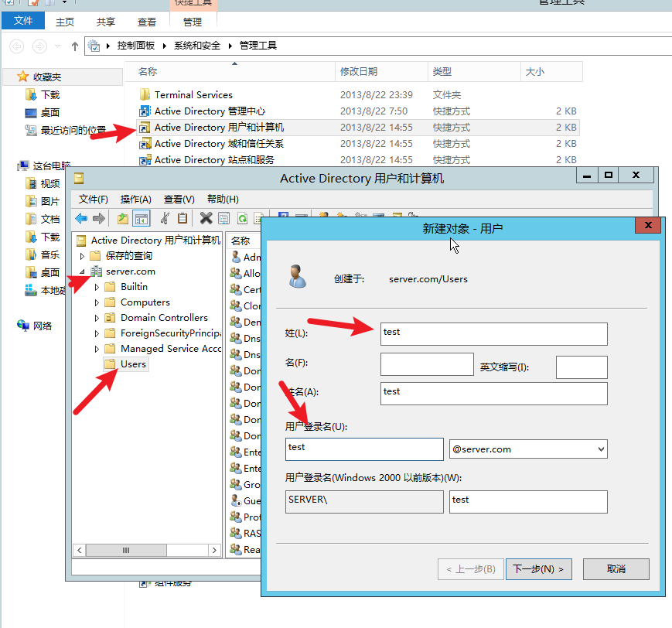Expand Computers tree node
The width and height of the screenshot is (672, 628).
point(97,302)
